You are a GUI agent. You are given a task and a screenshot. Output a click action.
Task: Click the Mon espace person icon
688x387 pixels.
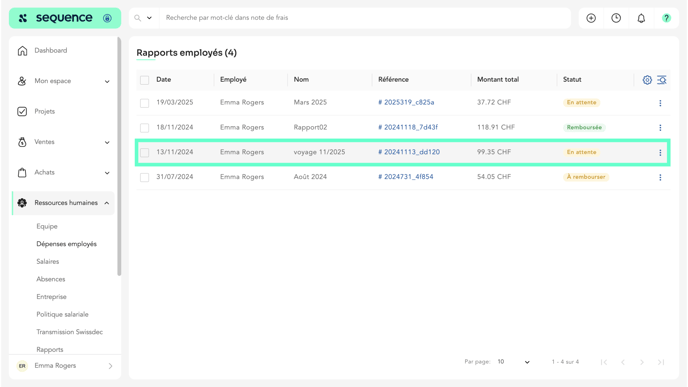pos(22,81)
